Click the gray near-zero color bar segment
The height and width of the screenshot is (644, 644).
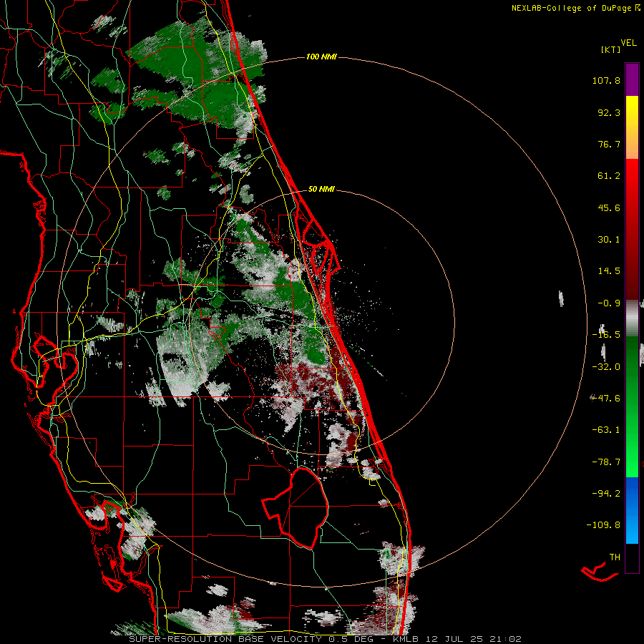632,318
